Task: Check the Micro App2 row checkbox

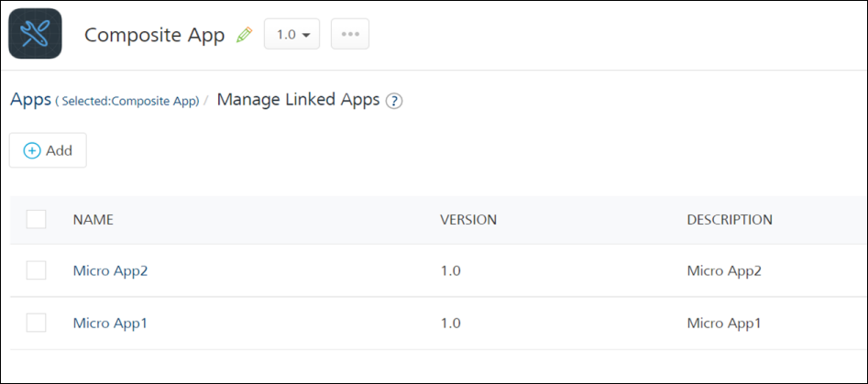Action: click(x=36, y=270)
